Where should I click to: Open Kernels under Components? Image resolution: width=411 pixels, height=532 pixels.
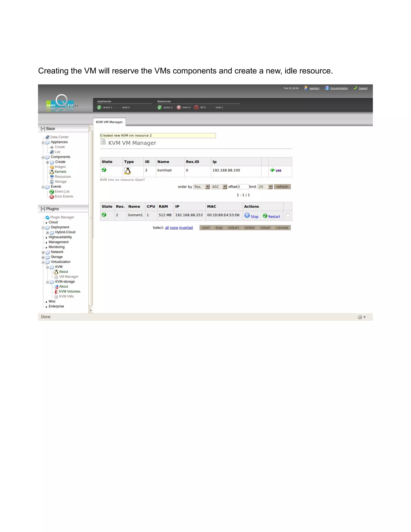tap(60, 172)
